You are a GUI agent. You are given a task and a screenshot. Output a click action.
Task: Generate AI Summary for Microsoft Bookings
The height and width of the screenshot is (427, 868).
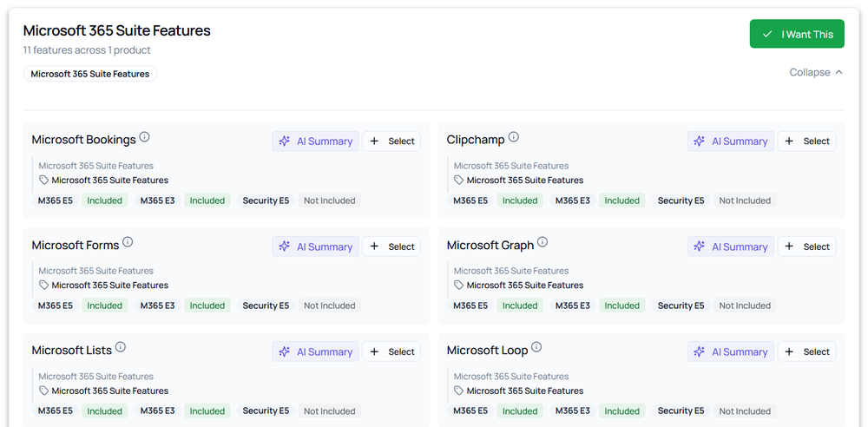tap(316, 141)
